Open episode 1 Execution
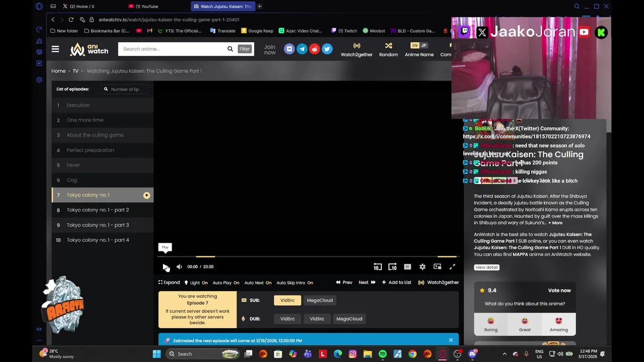This screenshot has width=644, height=362. 103,105
